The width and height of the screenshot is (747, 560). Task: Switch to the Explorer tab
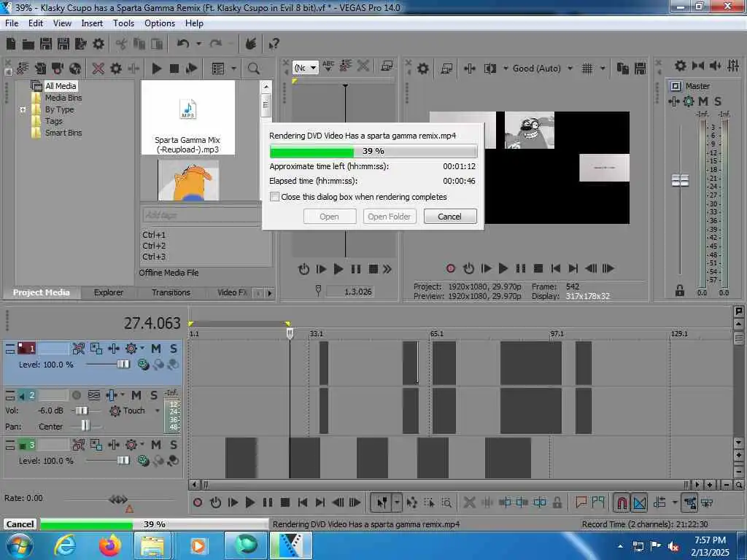coord(109,292)
